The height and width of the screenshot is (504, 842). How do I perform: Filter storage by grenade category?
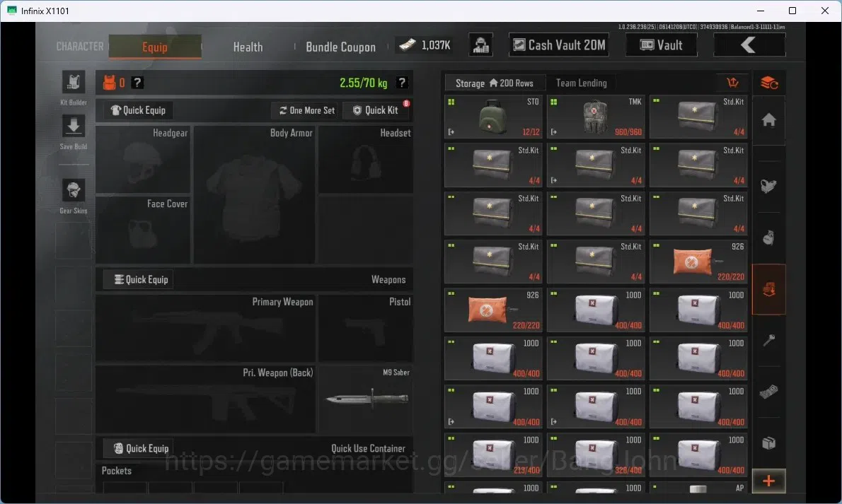pyautogui.click(x=769, y=238)
